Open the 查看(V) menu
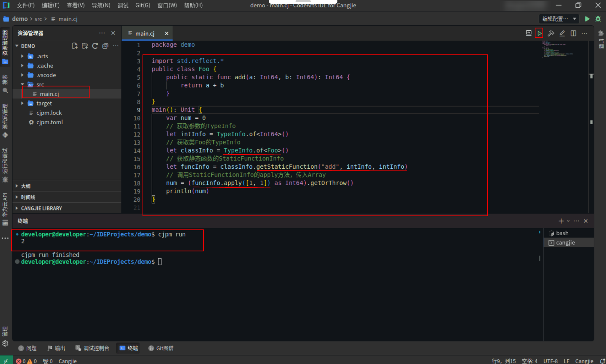 pos(75,5)
